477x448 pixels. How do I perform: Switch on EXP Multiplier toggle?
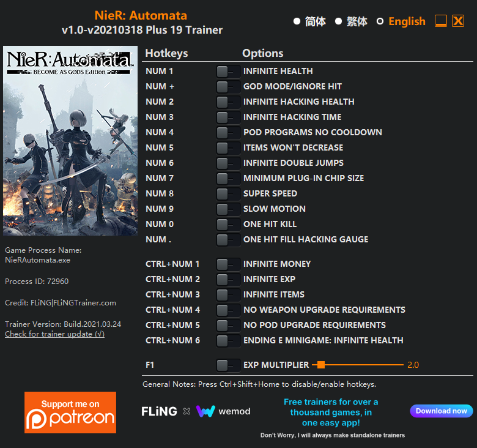point(228,365)
